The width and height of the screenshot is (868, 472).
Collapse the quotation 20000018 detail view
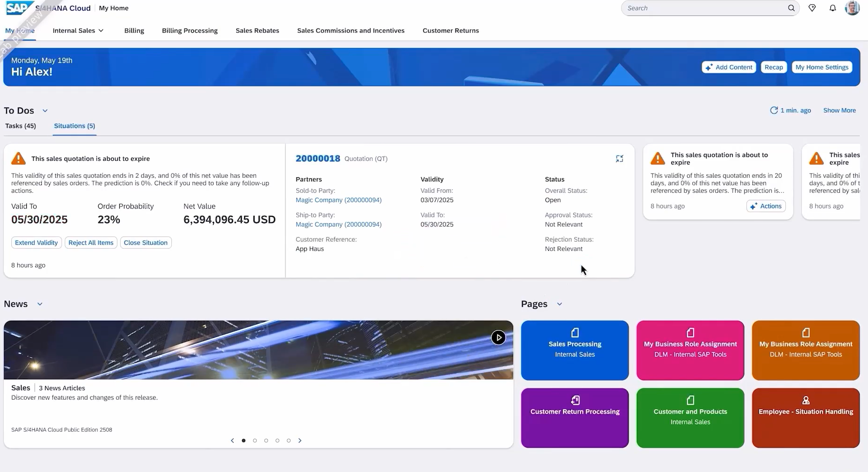click(620, 159)
